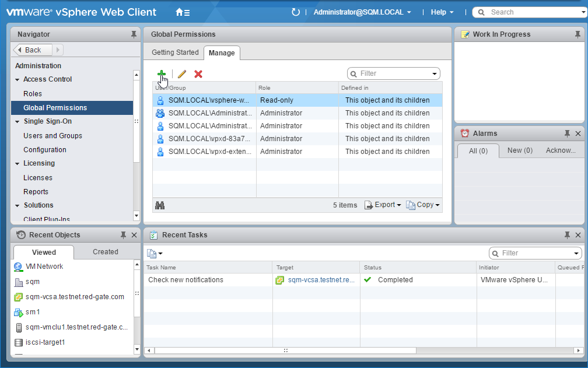
Task: Open sqm-vcsa.testnet target link in Recent Tasks
Action: [321, 280]
